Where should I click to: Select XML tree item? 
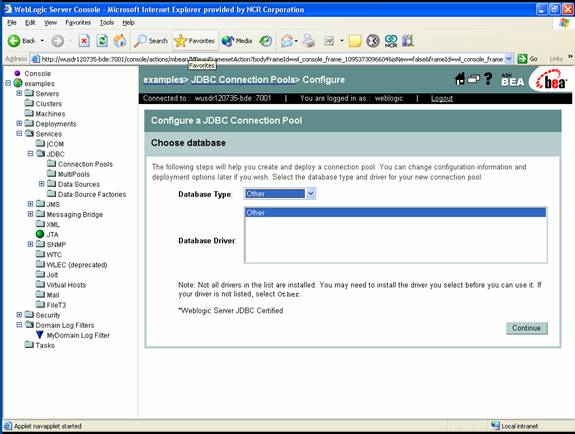click(53, 224)
